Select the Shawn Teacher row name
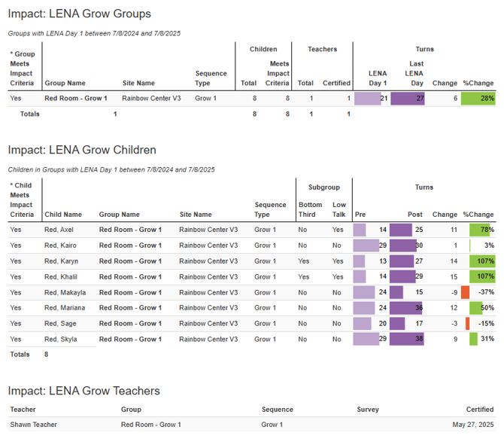 click(33, 425)
